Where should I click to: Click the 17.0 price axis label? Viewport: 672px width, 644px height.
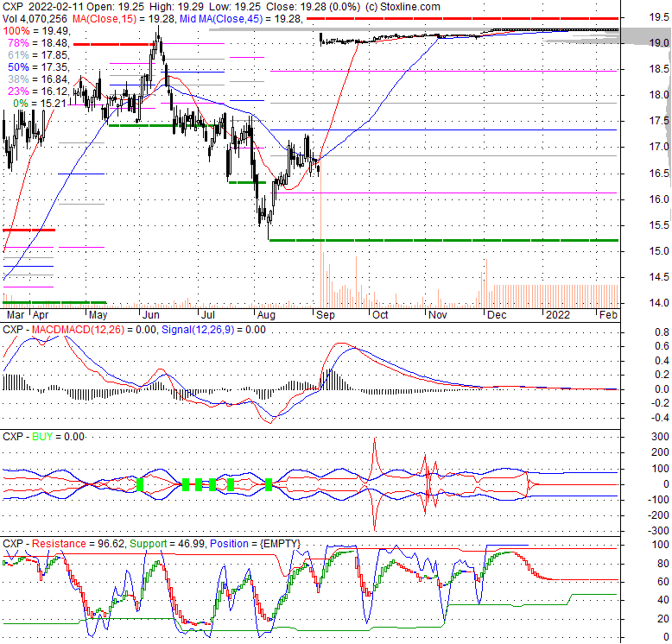pos(659,147)
